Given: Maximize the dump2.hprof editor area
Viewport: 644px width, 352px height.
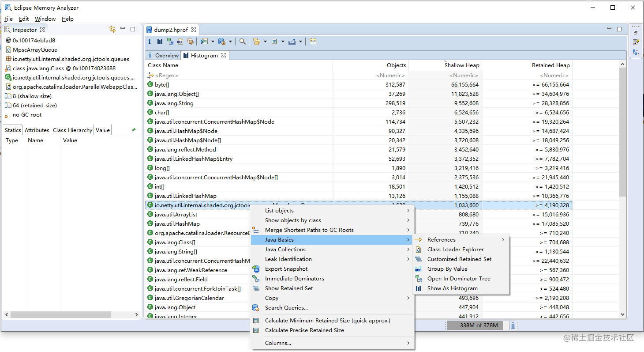Looking at the screenshot, I should [619, 29].
